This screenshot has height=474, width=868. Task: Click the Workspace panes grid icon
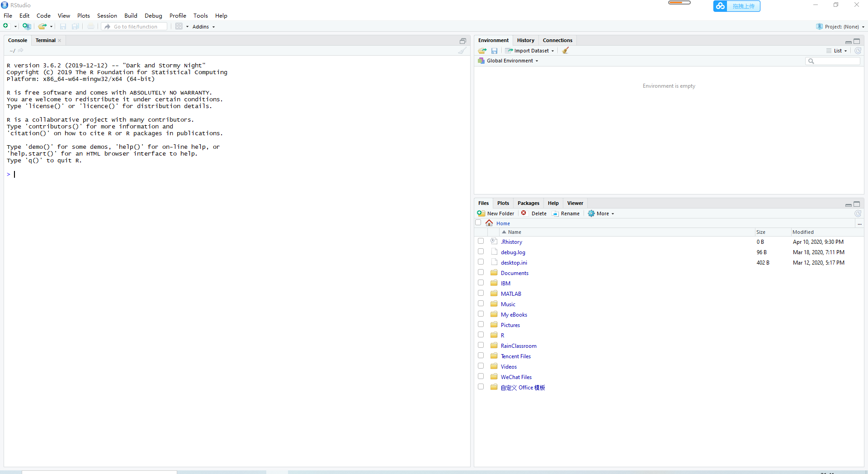coord(179,26)
